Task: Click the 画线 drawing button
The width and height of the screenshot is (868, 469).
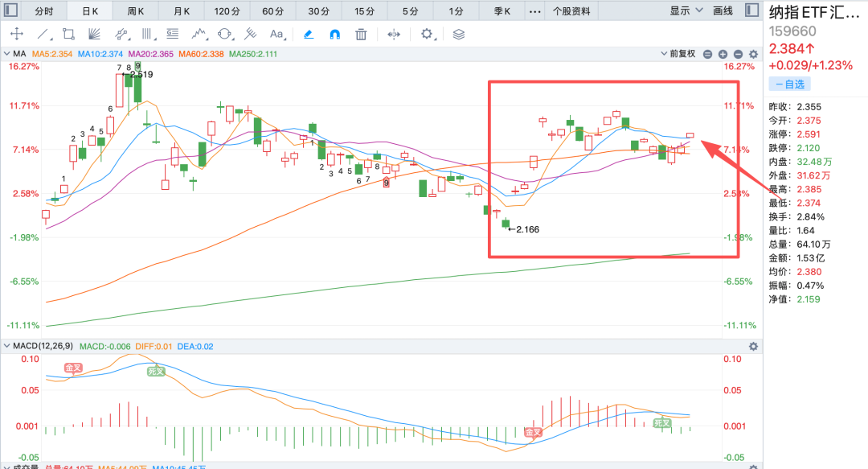Action: click(x=723, y=10)
